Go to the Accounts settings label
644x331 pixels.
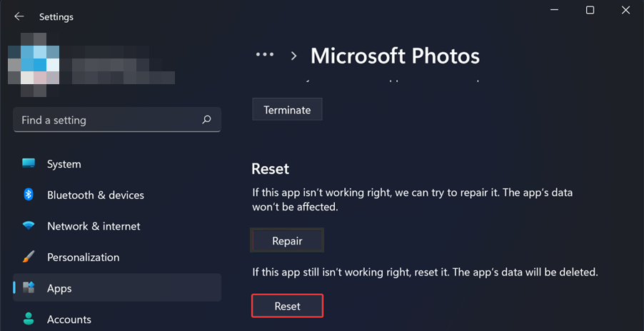69,319
